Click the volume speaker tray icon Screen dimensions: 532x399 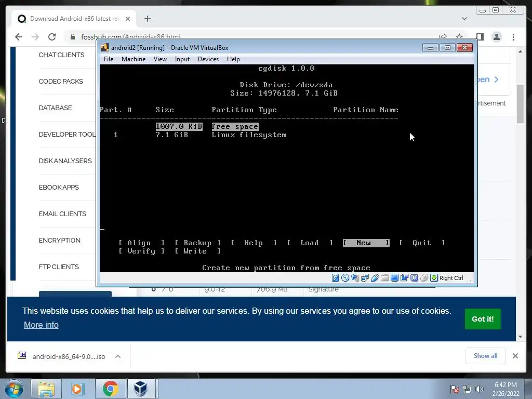[x=480, y=389]
